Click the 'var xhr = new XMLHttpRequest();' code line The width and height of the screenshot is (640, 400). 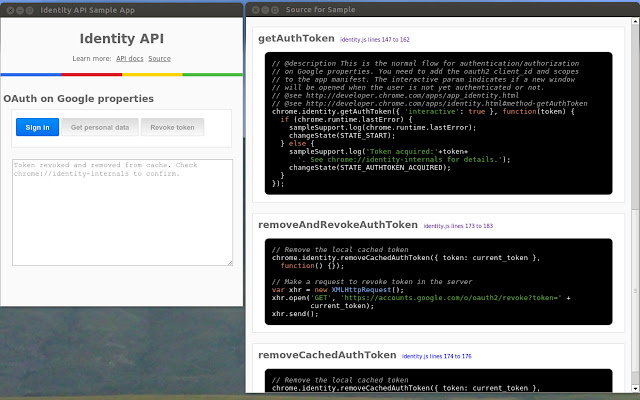click(338, 289)
